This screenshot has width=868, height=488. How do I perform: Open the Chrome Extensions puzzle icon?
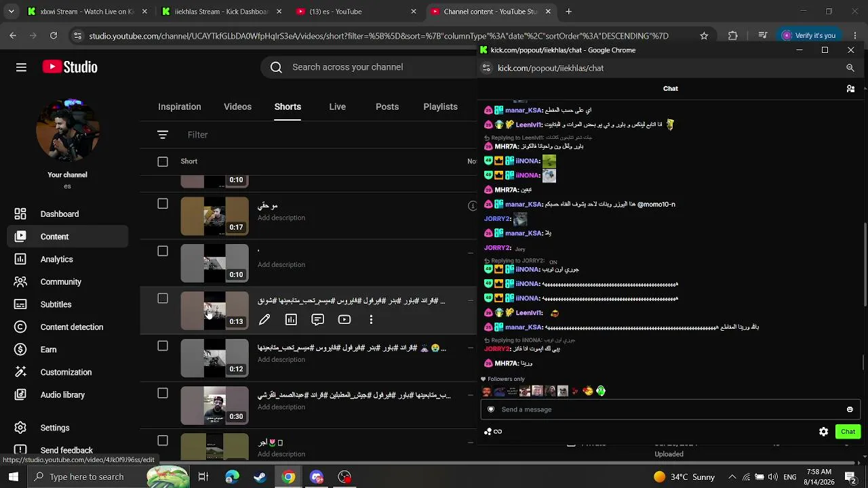pos(732,36)
